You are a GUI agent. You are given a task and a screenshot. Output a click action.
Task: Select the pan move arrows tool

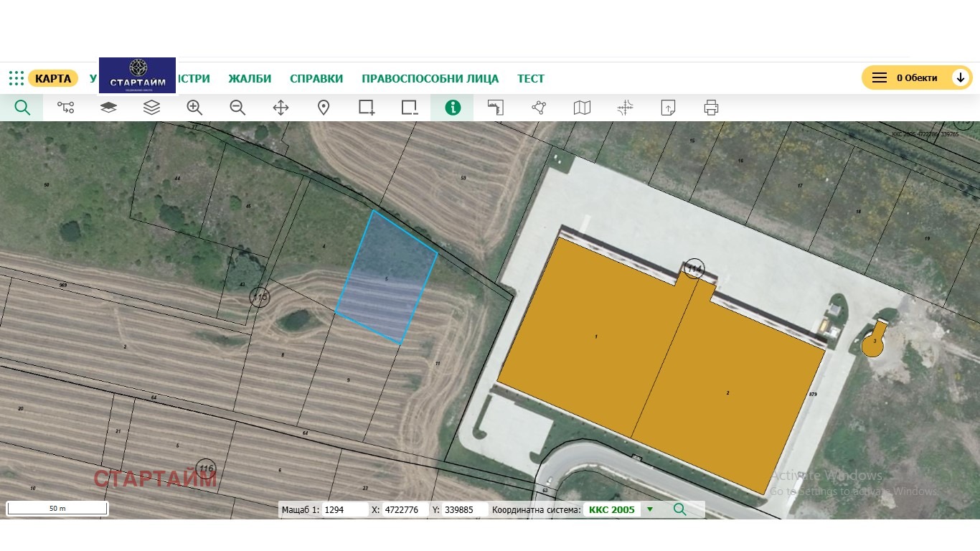(281, 108)
